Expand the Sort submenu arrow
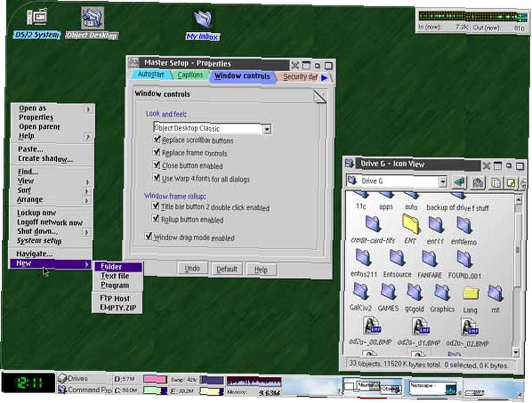This screenshot has width=532, height=403. [x=87, y=192]
